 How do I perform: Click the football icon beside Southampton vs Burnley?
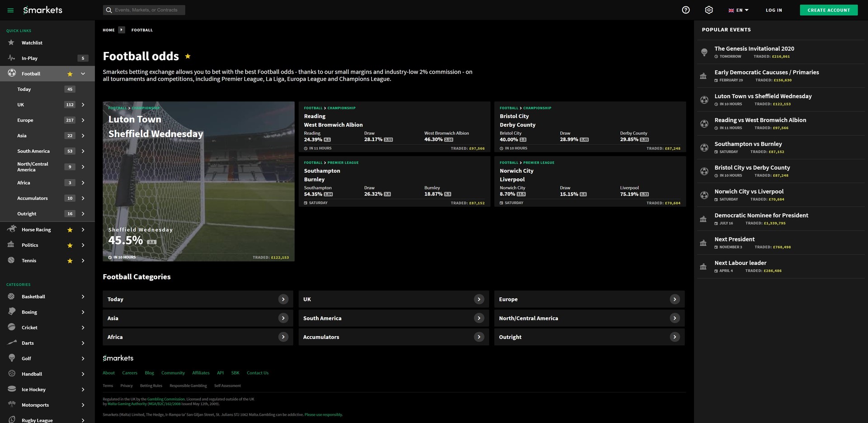click(x=704, y=147)
